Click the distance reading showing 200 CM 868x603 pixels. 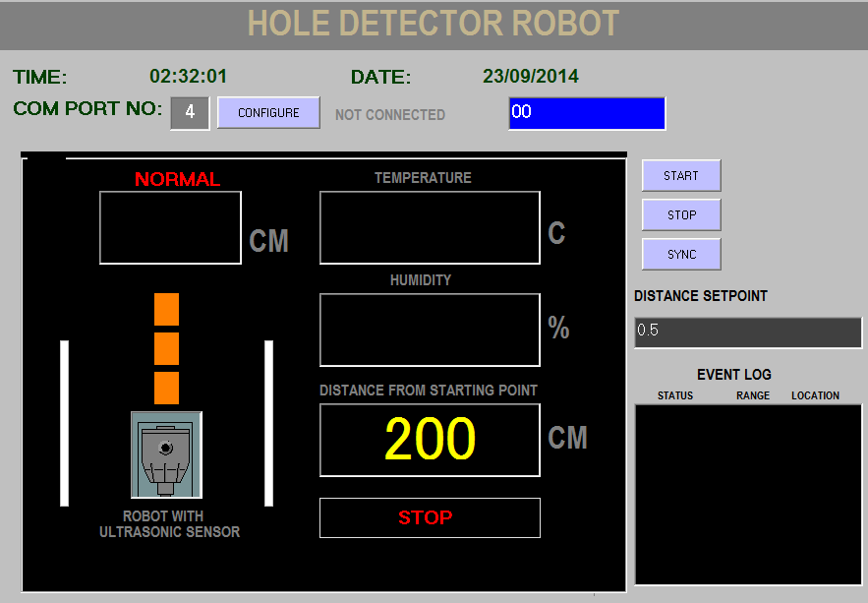(430, 440)
